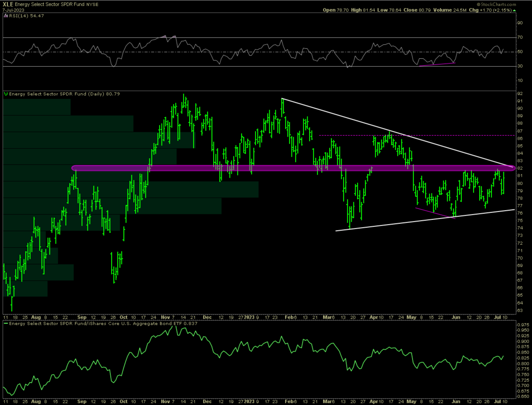Image resolution: width=532 pixels, height=405 pixels.
Task: Click the 76 label on the price axis
Action: coord(520,213)
